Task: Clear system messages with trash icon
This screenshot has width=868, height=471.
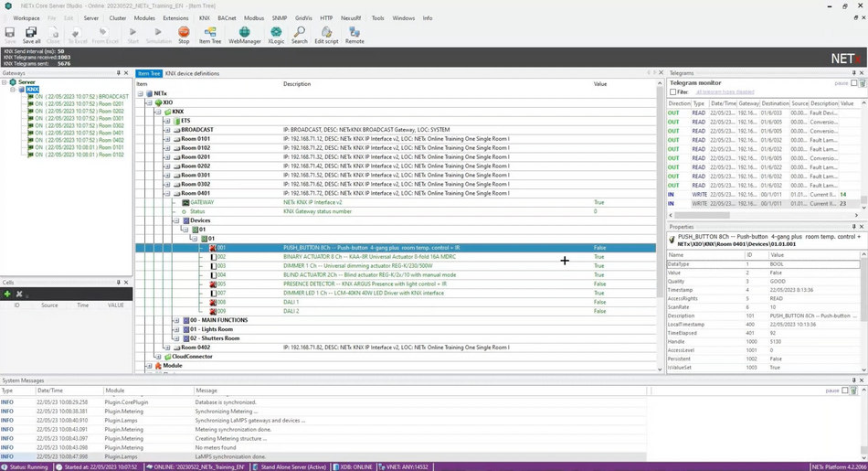Action: (x=853, y=391)
